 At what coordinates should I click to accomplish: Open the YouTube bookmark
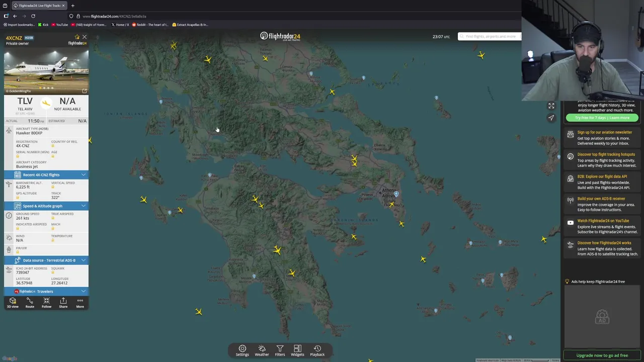click(x=59, y=25)
